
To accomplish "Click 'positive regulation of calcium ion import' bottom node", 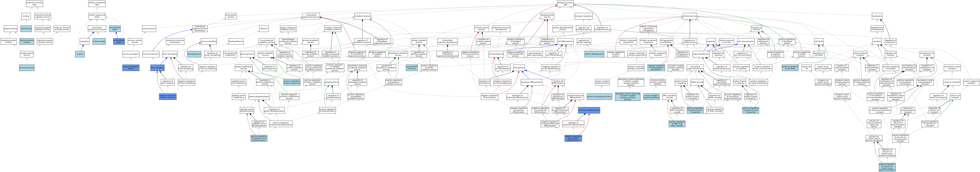I will [887, 167].
